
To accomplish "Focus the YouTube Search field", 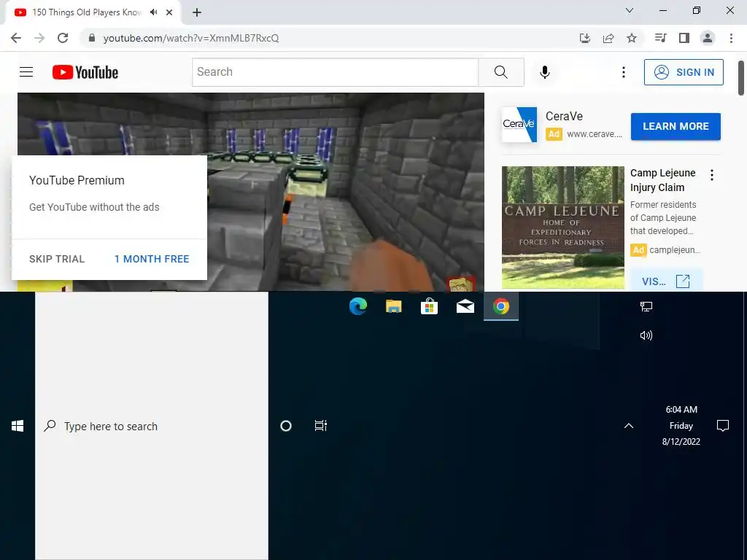I will (x=336, y=72).
